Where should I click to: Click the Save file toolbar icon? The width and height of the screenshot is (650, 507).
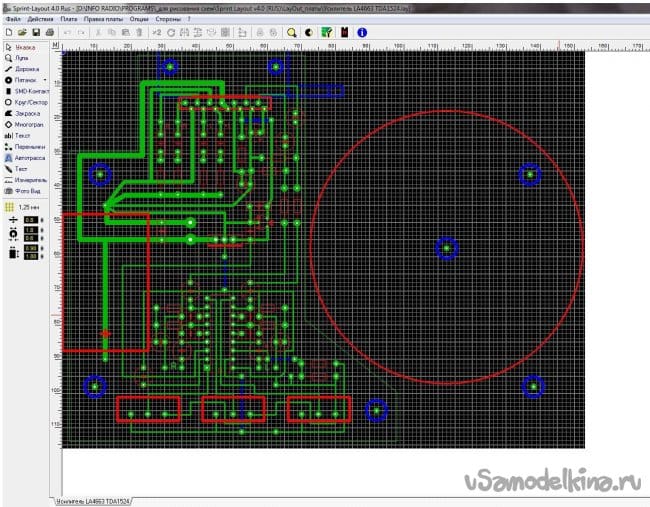36,32
